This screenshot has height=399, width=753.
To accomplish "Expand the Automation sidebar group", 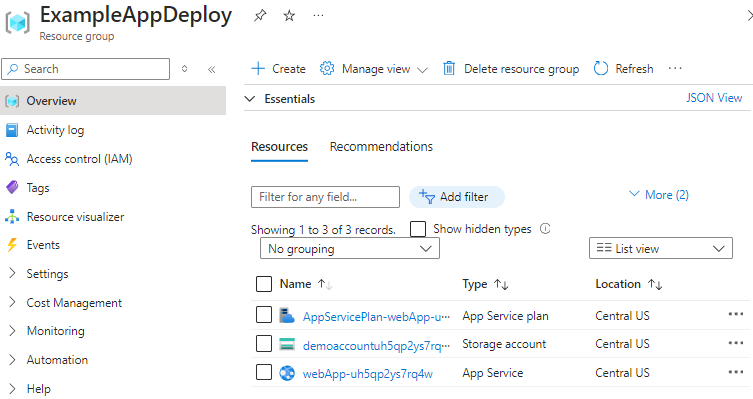I will point(12,360).
